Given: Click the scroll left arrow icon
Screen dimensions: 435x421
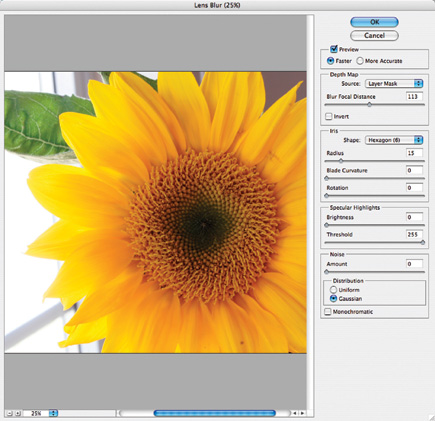Looking at the screenshot, I should [x=294, y=413].
